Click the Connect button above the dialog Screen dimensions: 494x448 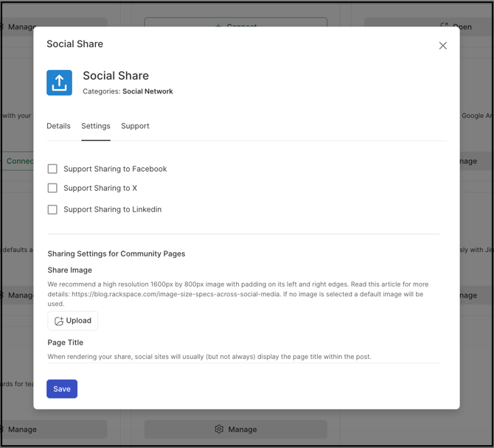coord(235,25)
